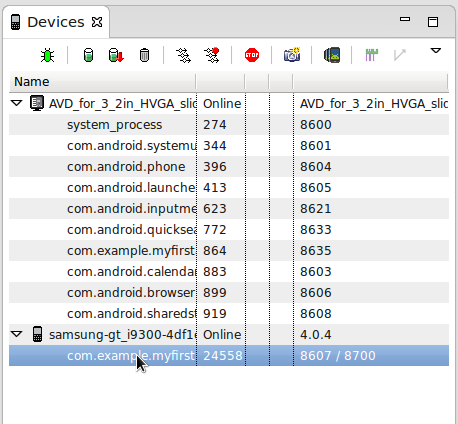This screenshot has width=458, height=424.
Task: Click the emulator device monitor icon
Action: pyautogui.click(x=37, y=103)
